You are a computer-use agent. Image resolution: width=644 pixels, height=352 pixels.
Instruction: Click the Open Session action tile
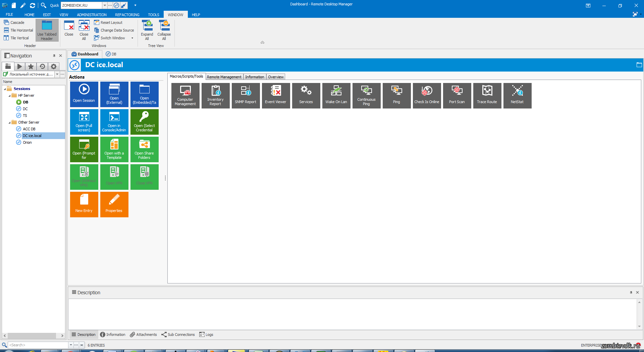[84, 94]
